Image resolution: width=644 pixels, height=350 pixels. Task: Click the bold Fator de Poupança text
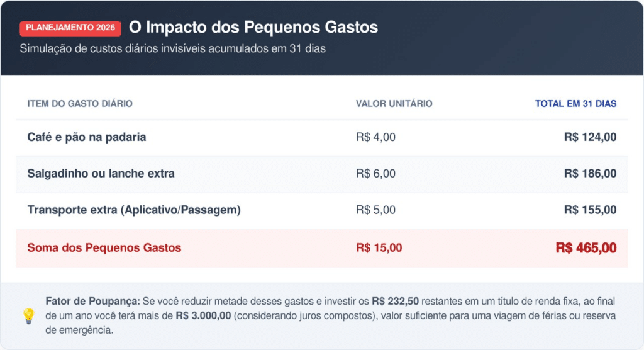pyautogui.click(x=93, y=301)
